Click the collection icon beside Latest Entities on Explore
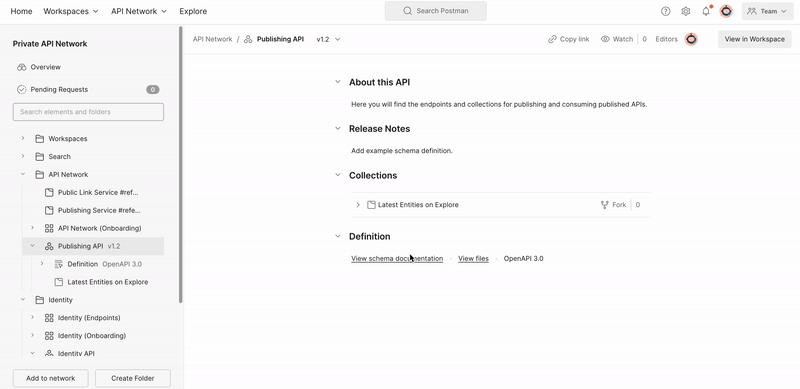The height and width of the screenshot is (389, 800). [371, 205]
